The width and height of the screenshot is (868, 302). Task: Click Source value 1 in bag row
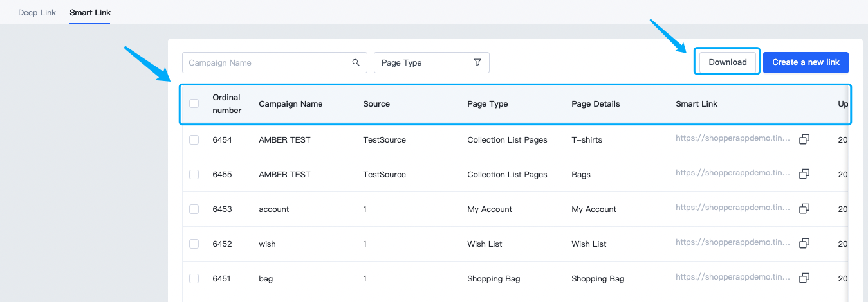(x=365, y=278)
